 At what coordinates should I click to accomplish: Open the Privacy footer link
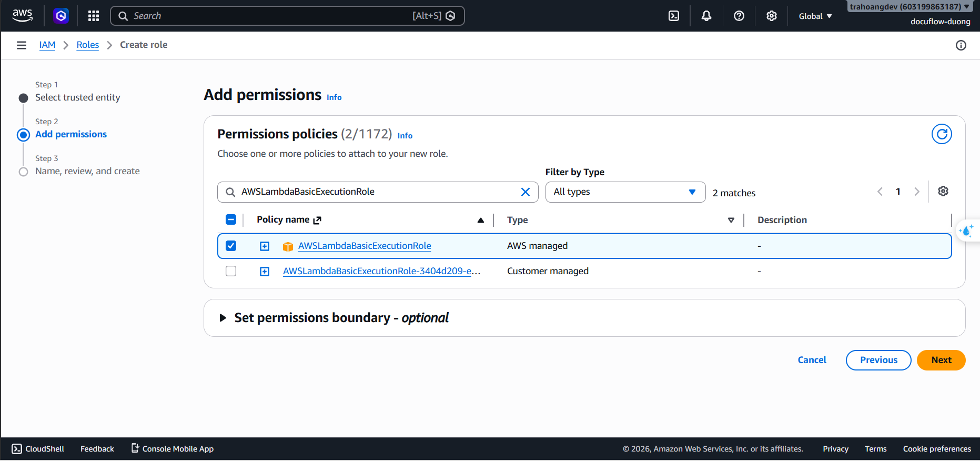click(x=835, y=449)
